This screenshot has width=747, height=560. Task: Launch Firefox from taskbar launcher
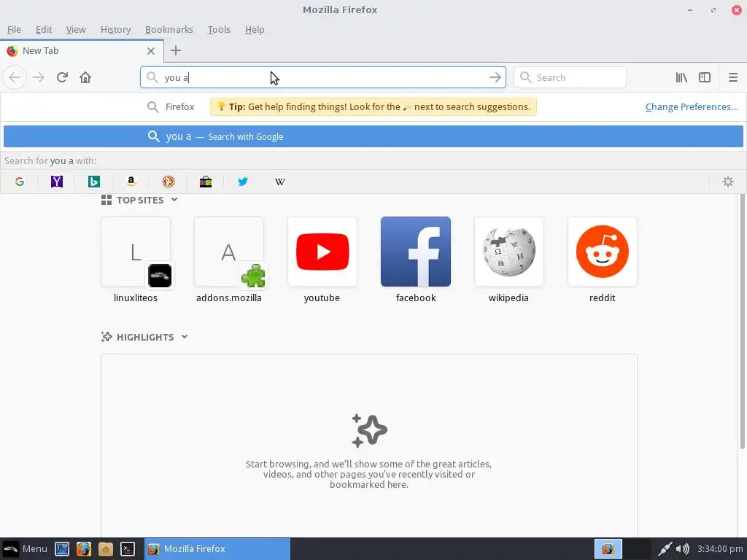click(x=84, y=549)
